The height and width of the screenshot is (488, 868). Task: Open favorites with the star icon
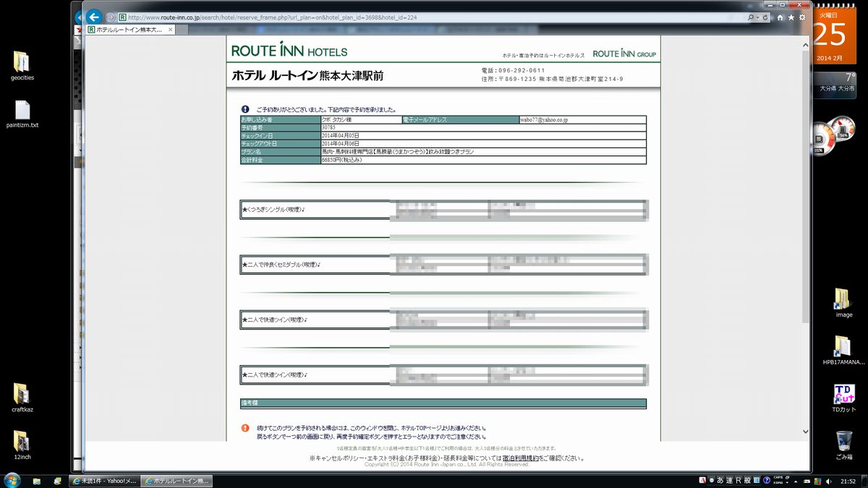(x=791, y=17)
